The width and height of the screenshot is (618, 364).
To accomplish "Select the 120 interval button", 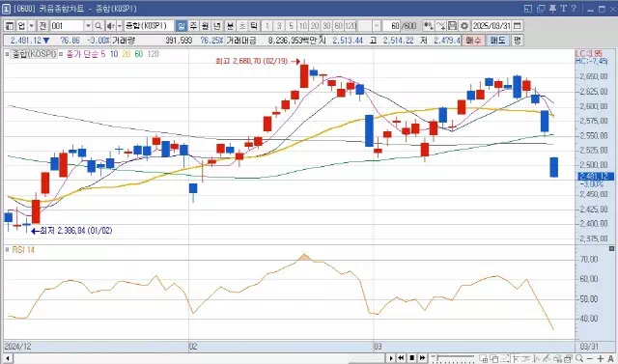I will [351, 26].
